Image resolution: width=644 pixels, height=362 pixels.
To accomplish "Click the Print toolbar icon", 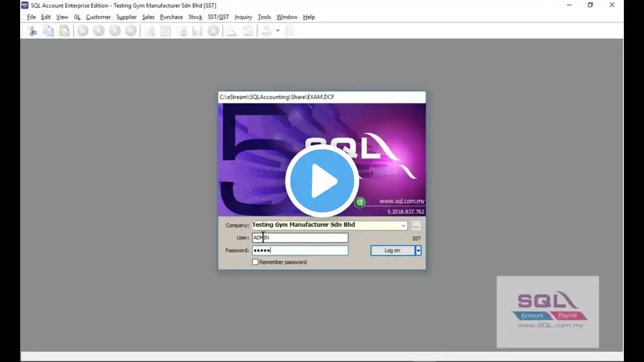I will point(267,31).
